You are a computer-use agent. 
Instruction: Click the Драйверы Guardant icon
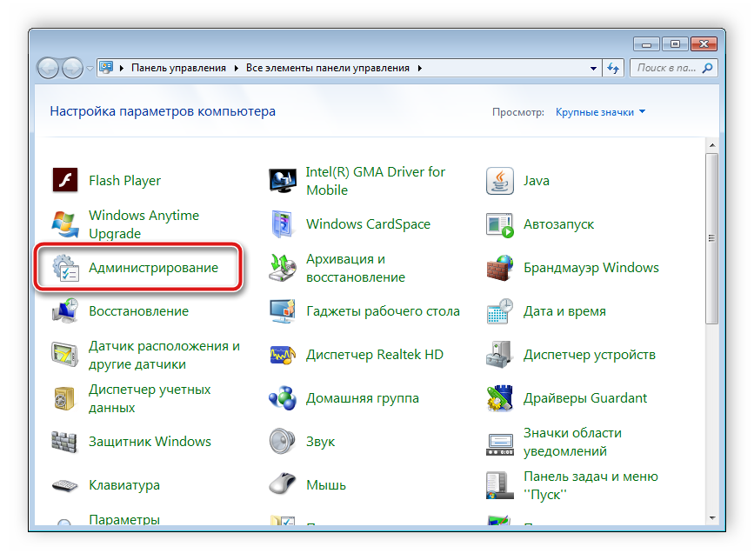coord(499,398)
